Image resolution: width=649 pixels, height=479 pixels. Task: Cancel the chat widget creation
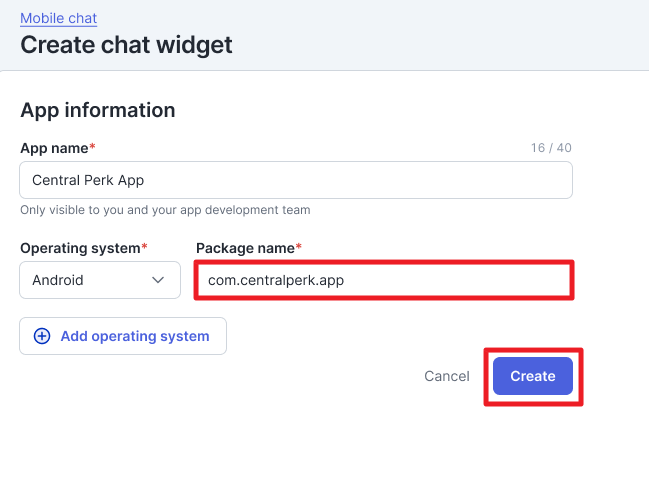[x=446, y=376]
